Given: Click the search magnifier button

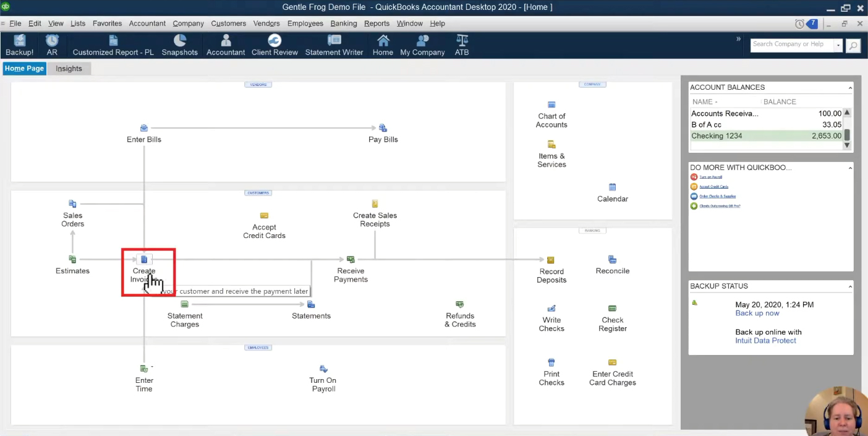Looking at the screenshot, I should tap(853, 45).
